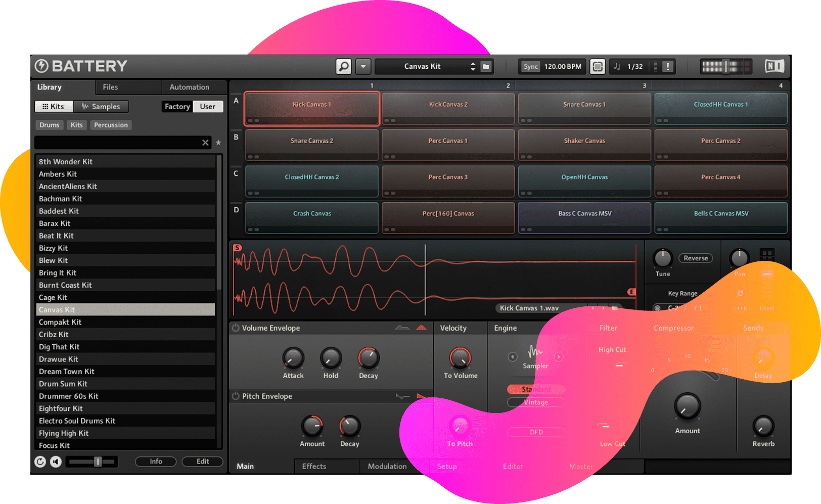Select the linear Volume Envelope shape icon

point(402,328)
